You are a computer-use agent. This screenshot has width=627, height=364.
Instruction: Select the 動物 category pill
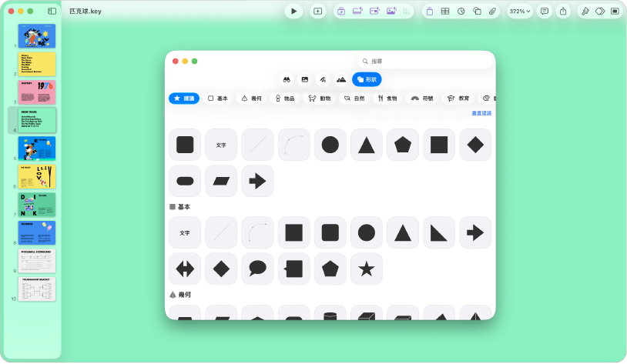click(320, 99)
